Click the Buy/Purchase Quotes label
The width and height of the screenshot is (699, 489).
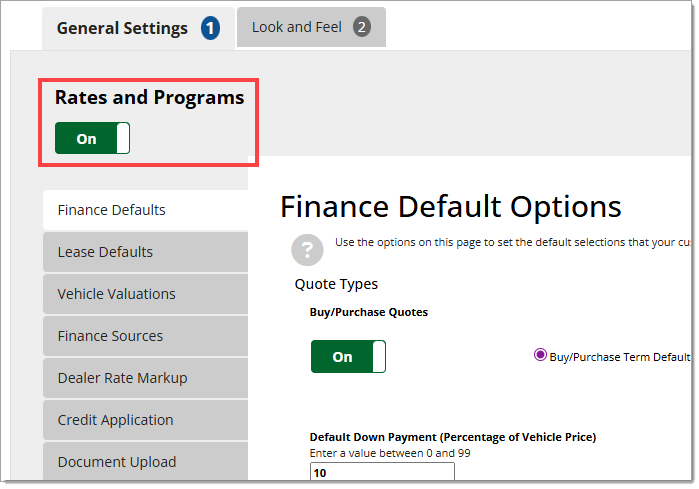coord(369,312)
